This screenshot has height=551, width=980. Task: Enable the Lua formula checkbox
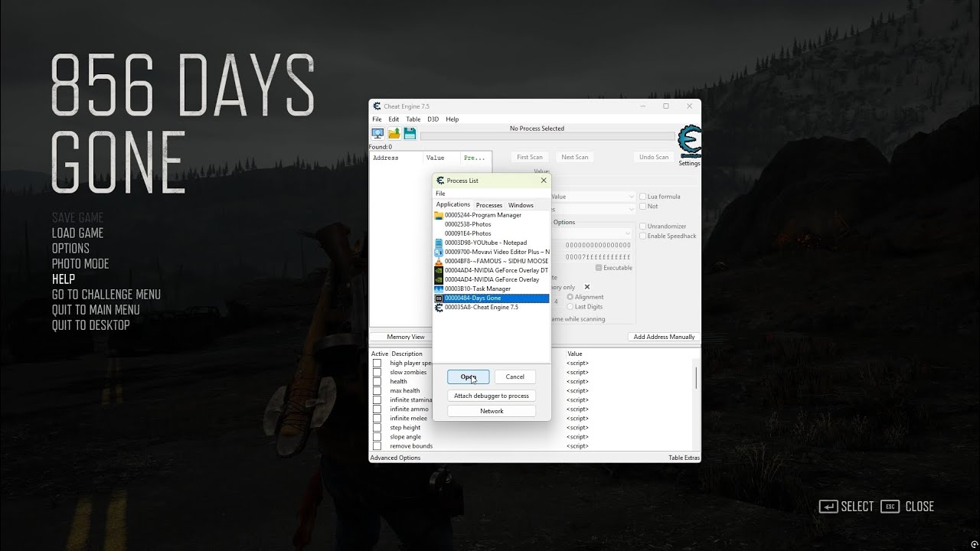pos(642,197)
